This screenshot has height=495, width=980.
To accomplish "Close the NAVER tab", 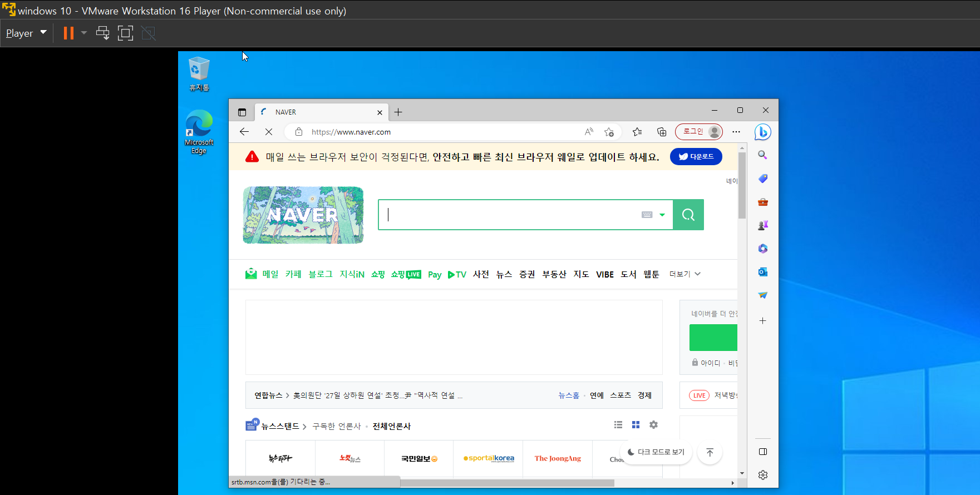I will coord(380,112).
